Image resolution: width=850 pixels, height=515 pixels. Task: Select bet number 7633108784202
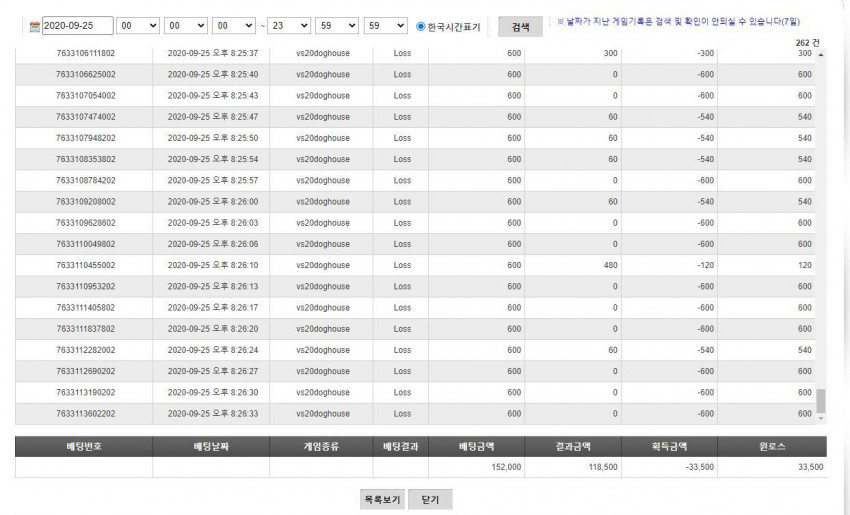86,180
